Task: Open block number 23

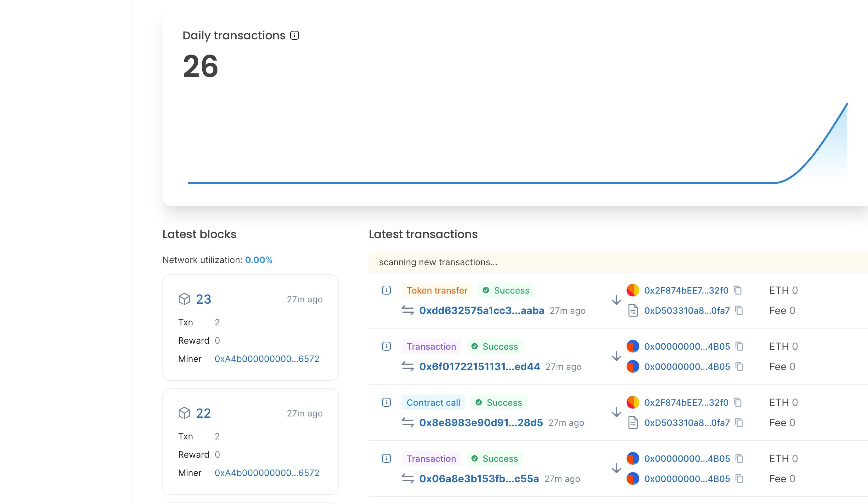Action: point(203,299)
